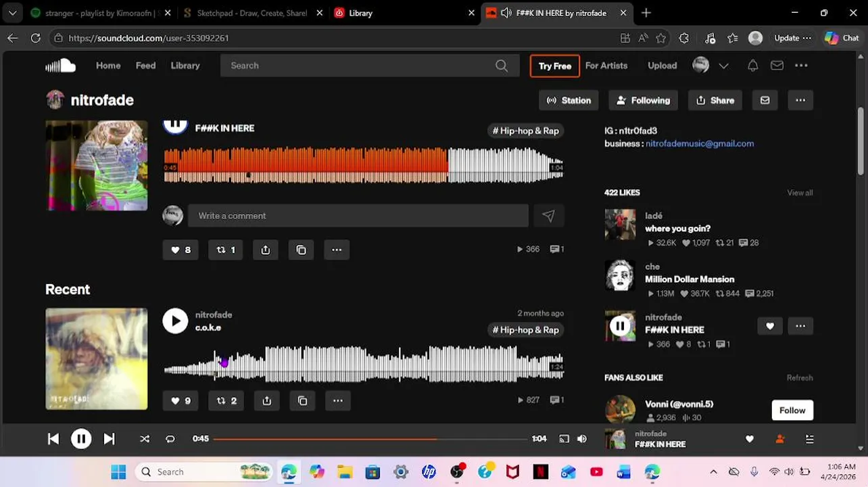The width and height of the screenshot is (868, 487).
Task: Toggle repeat in the player bar
Action: (170, 439)
